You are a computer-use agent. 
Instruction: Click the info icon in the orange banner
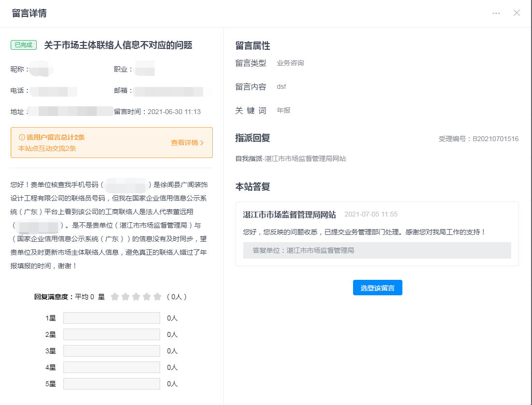22,137
